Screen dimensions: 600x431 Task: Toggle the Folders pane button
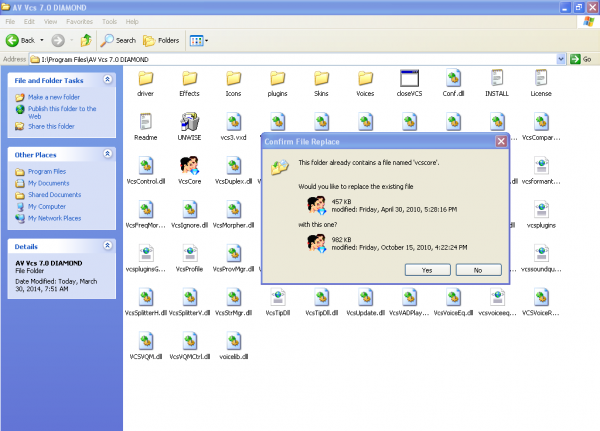(x=162, y=40)
